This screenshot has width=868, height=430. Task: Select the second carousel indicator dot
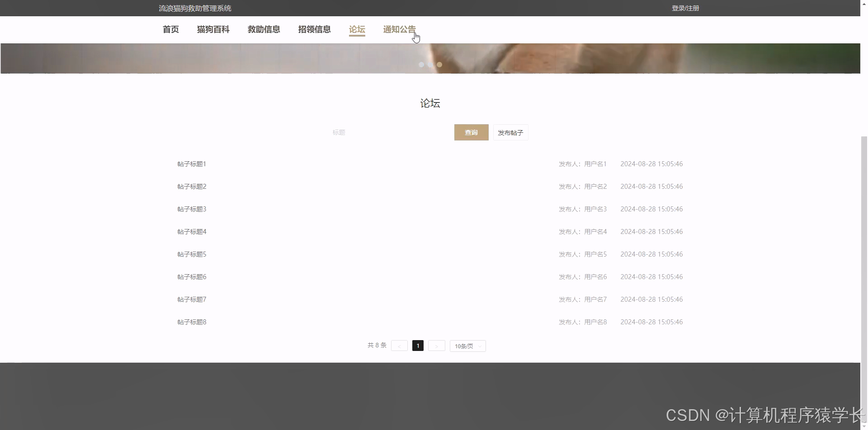tap(430, 65)
